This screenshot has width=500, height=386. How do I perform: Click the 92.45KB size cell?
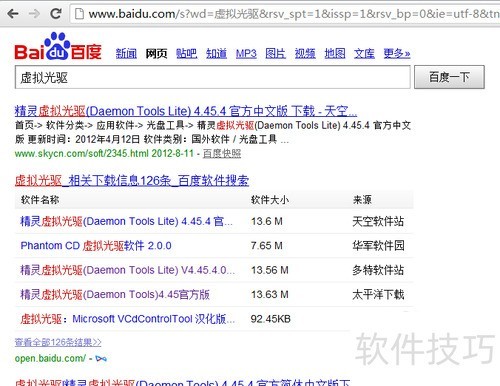271,319
